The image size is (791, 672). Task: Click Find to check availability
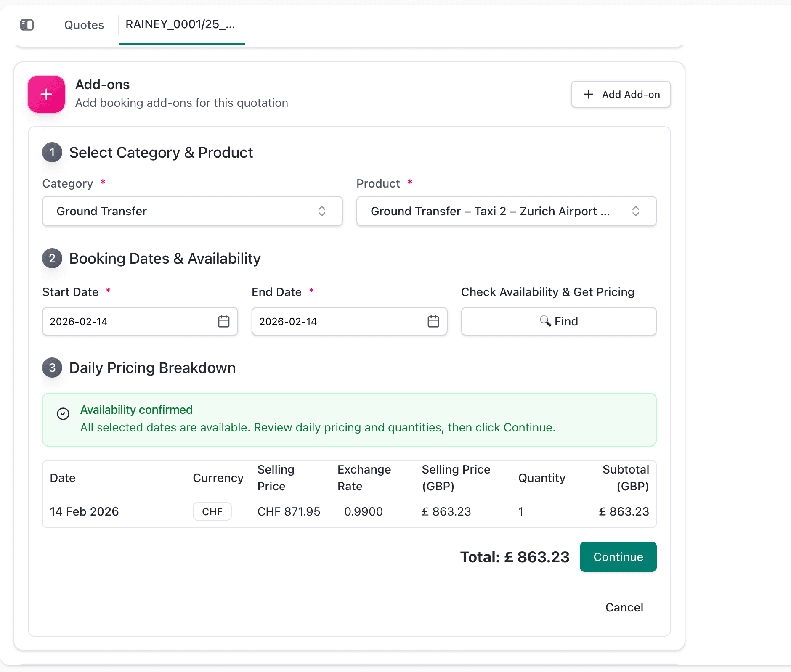click(559, 321)
